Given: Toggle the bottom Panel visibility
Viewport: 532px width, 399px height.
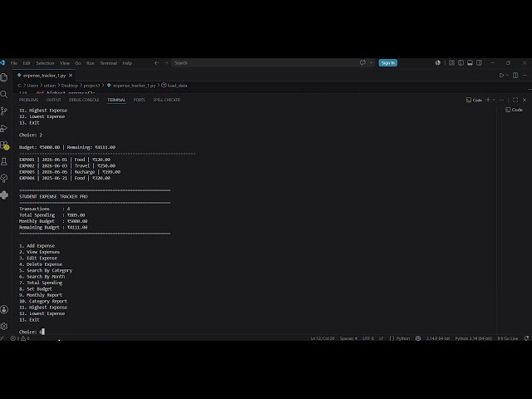Looking at the screenshot, I should pyautogui.click(x=470, y=63).
